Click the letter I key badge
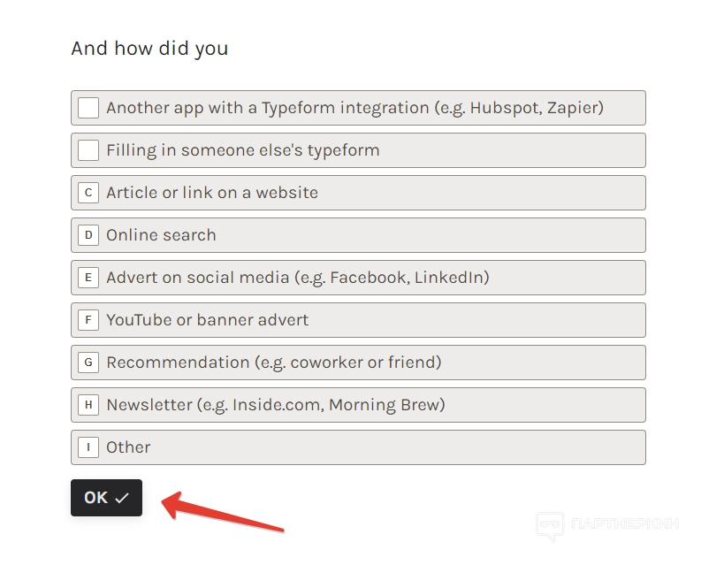The height and width of the screenshot is (588, 724). (88, 447)
